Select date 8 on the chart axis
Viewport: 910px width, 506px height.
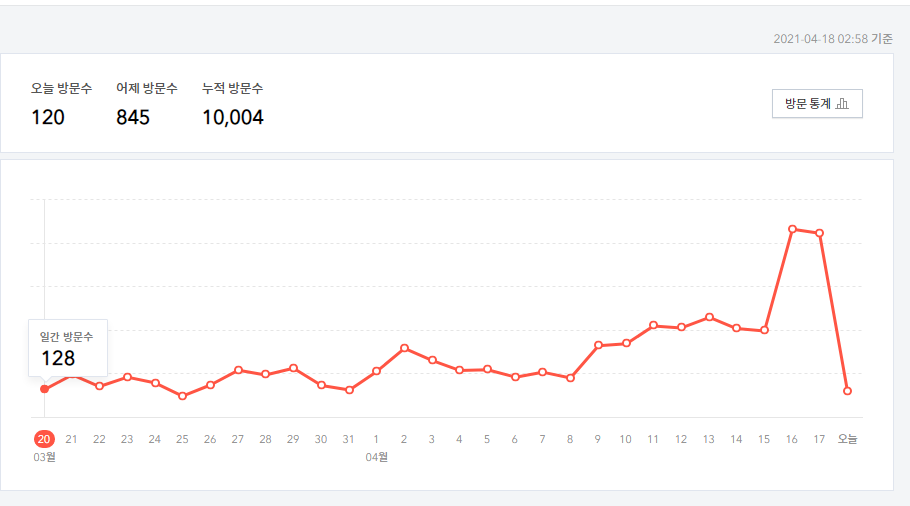570,439
